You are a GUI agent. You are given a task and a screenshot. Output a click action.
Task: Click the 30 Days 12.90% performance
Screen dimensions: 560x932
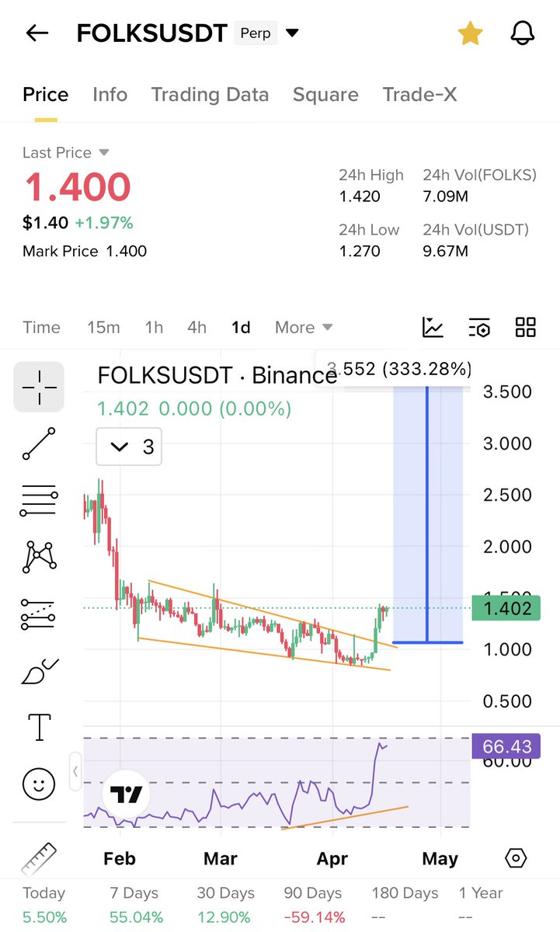226,905
